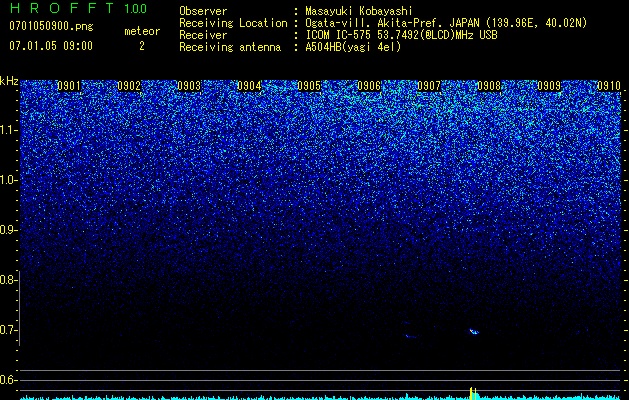Click the bright meteor echo near 0908

474,331
